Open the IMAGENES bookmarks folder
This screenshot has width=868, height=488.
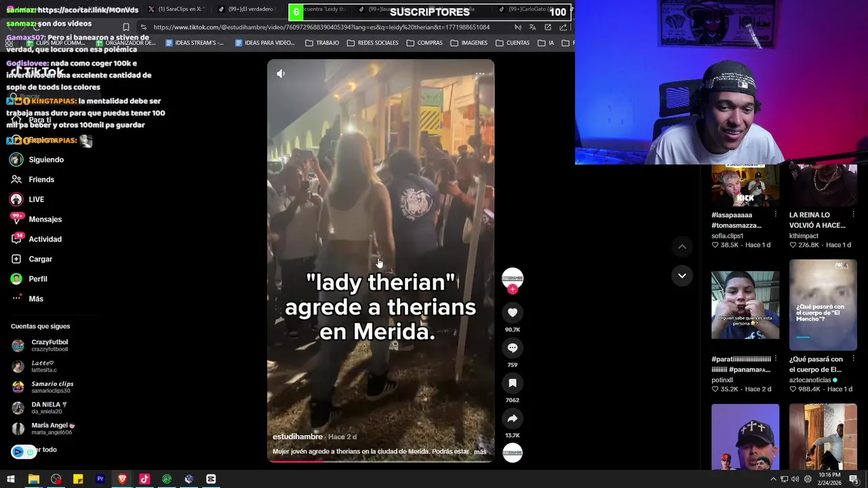pos(468,43)
